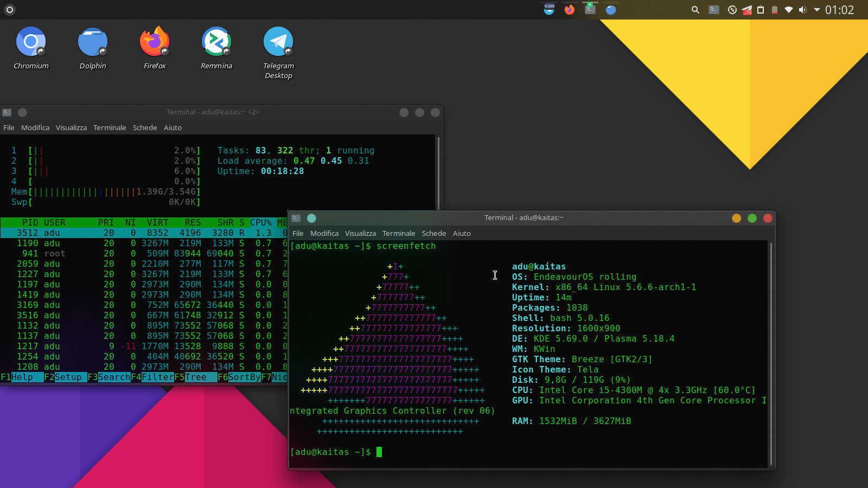Open Aiuto menu in the screenfetch terminal window
This screenshot has height=488, width=868.
coord(462,233)
